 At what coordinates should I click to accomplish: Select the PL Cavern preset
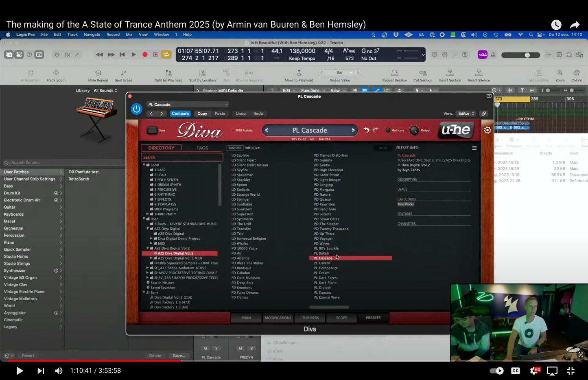coord(322,263)
